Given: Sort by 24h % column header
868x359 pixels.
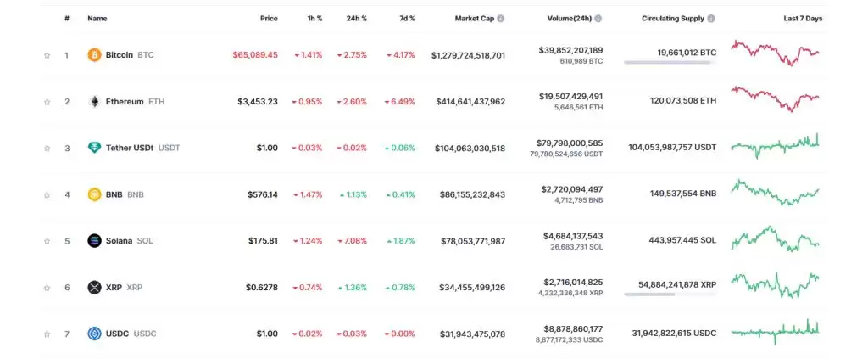Looking at the screenshot, I should click(356, 18).
